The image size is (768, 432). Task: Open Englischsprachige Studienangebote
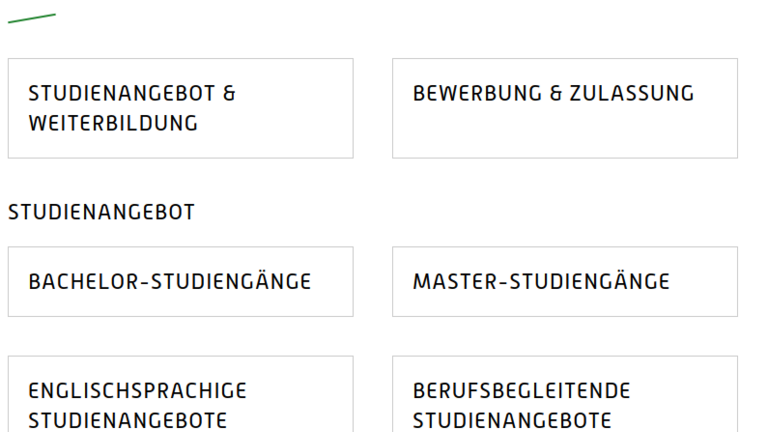point(180,400)
